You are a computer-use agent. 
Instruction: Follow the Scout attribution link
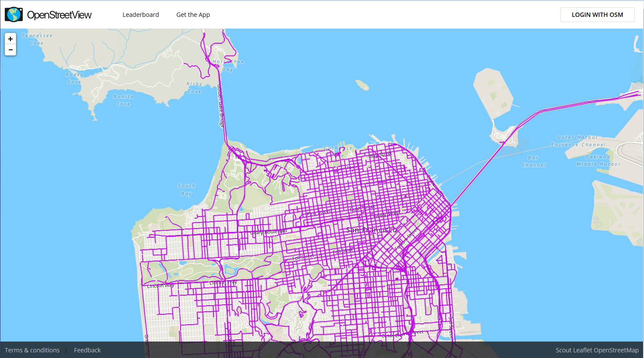563,350
